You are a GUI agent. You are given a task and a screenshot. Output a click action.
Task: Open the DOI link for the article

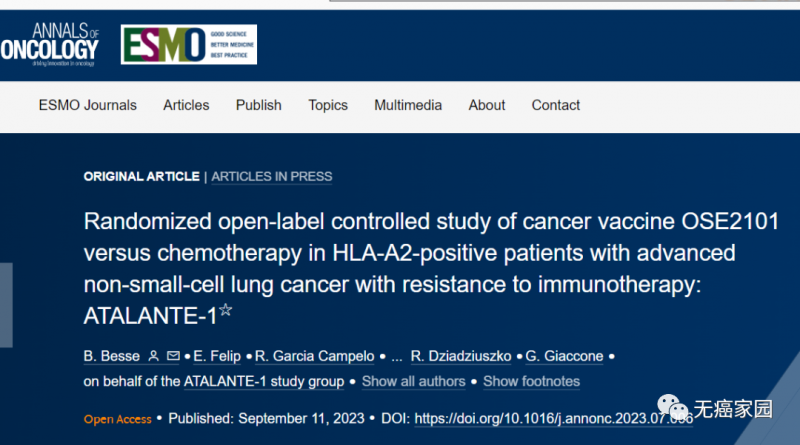[x=553, y=418]
